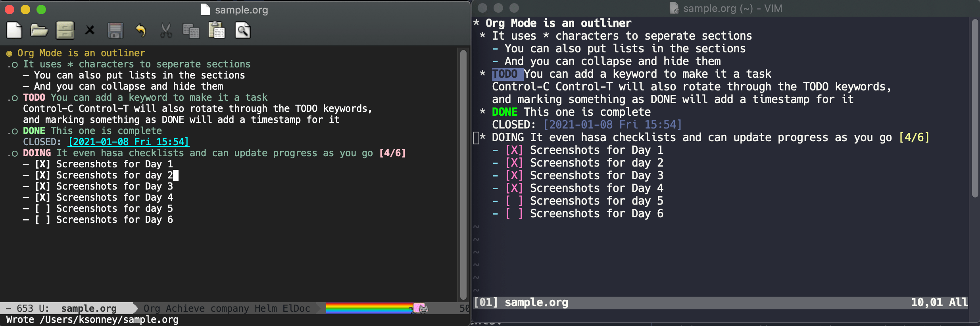Toggle the Emacs checkbox for Day 1
The image size is (980, 326).
42,164
